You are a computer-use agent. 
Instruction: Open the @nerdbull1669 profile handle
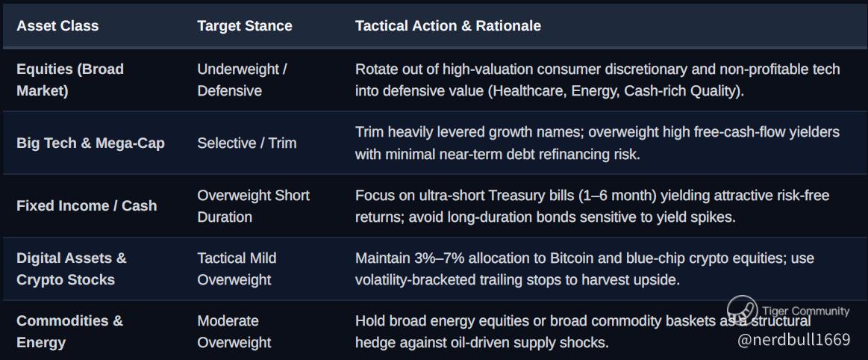793,339
